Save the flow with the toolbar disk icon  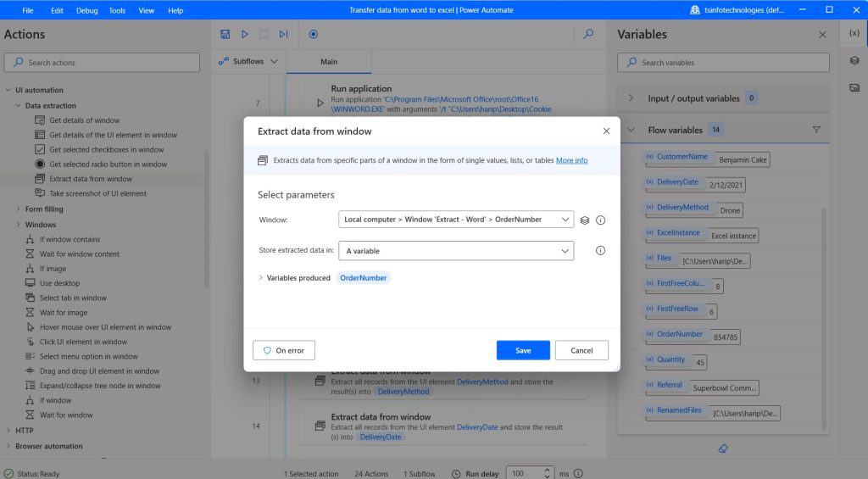(x=225, y=34)
